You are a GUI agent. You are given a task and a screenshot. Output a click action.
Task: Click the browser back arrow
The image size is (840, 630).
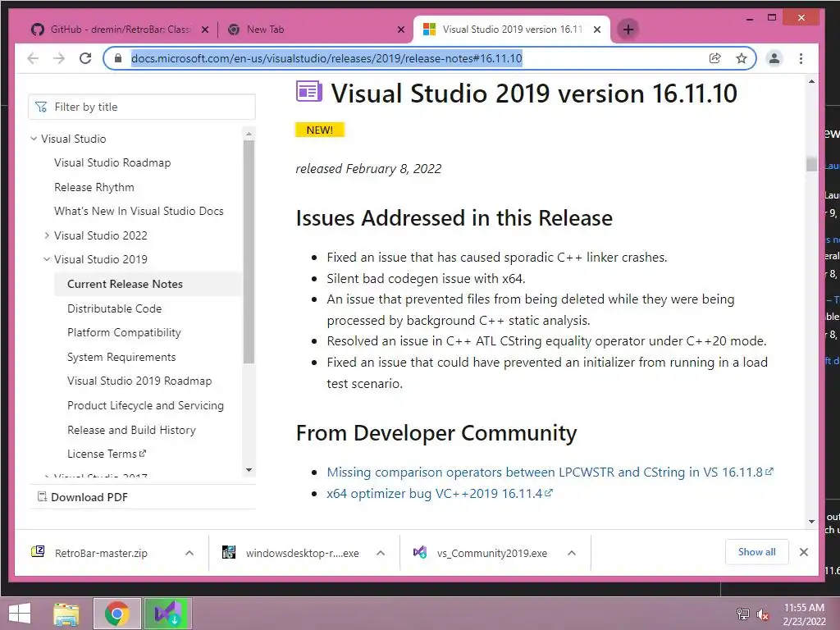(33, 58)
